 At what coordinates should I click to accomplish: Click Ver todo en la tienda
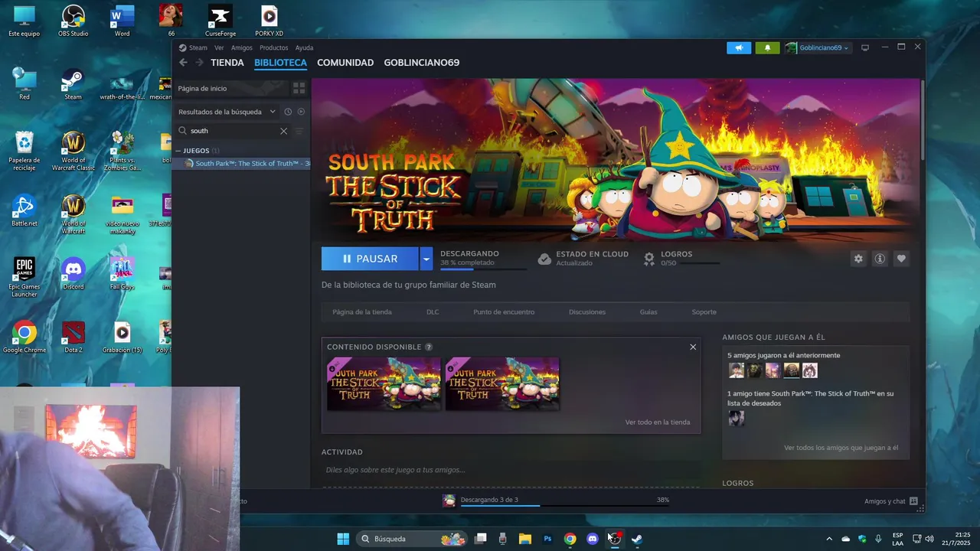pyautogui.click(x=658, y=422)
